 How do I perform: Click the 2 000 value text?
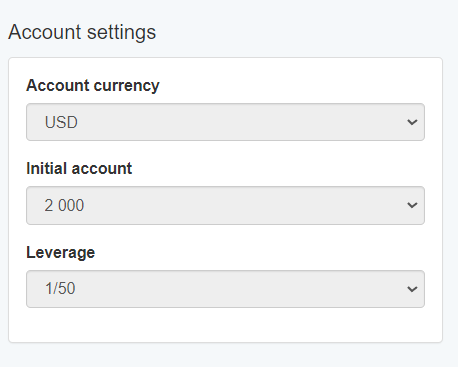point(64,205)
